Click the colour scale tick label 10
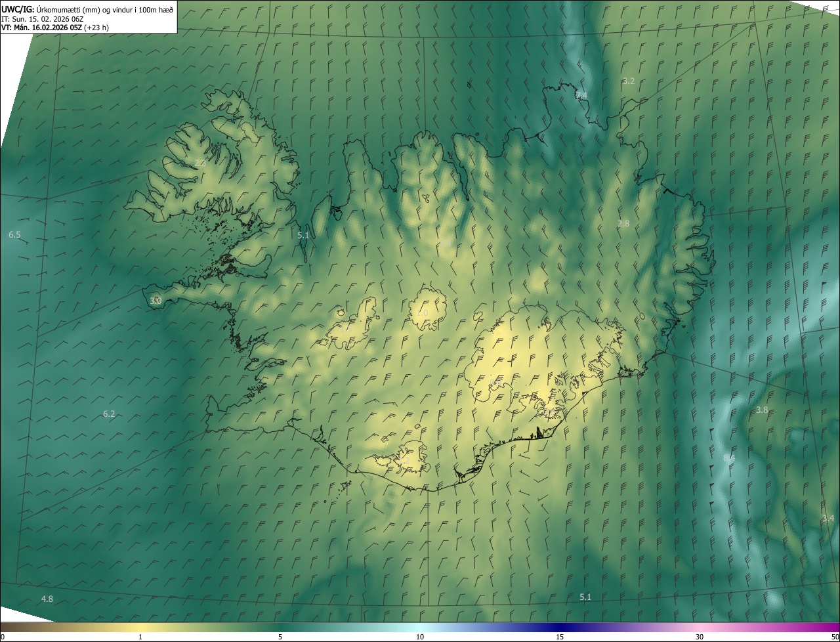This screenshot has width=840, height=642. point(420,637)
